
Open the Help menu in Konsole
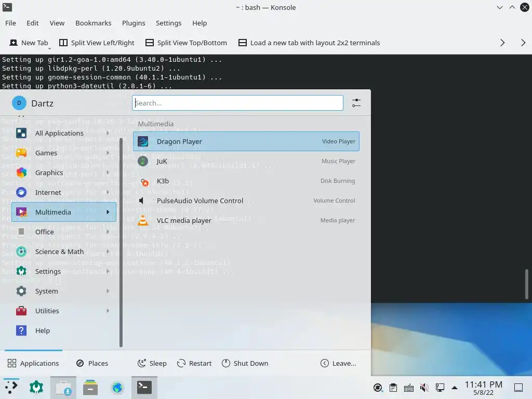(199, 23)
